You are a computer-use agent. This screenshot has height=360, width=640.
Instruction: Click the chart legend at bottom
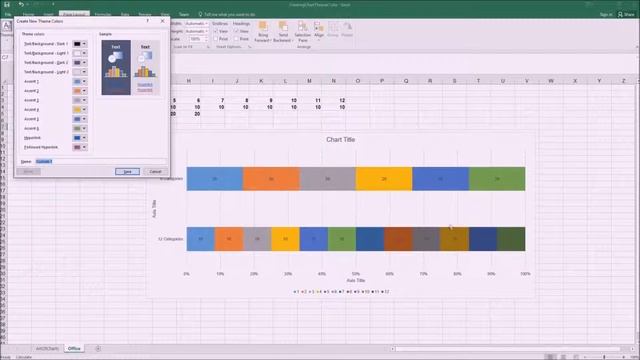click(341, 292)
